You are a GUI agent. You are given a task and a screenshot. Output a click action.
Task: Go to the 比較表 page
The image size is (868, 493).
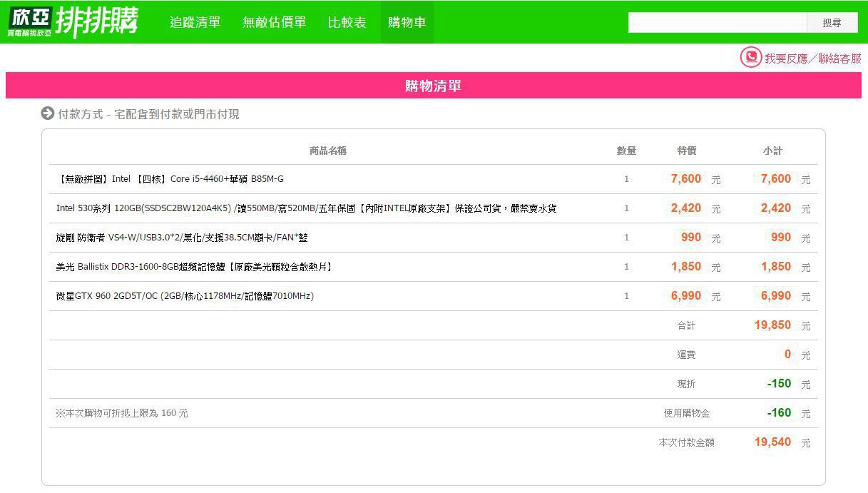point(347,22)
